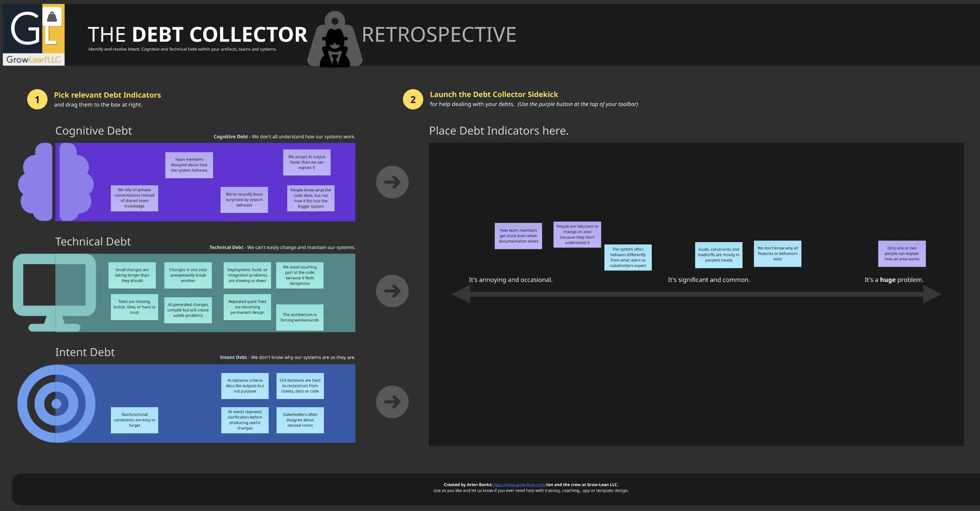Select 'AI needs repeated clarification' sticky note
The height and width of the screenshot is (511, 980).
click(x=245, y=420)
